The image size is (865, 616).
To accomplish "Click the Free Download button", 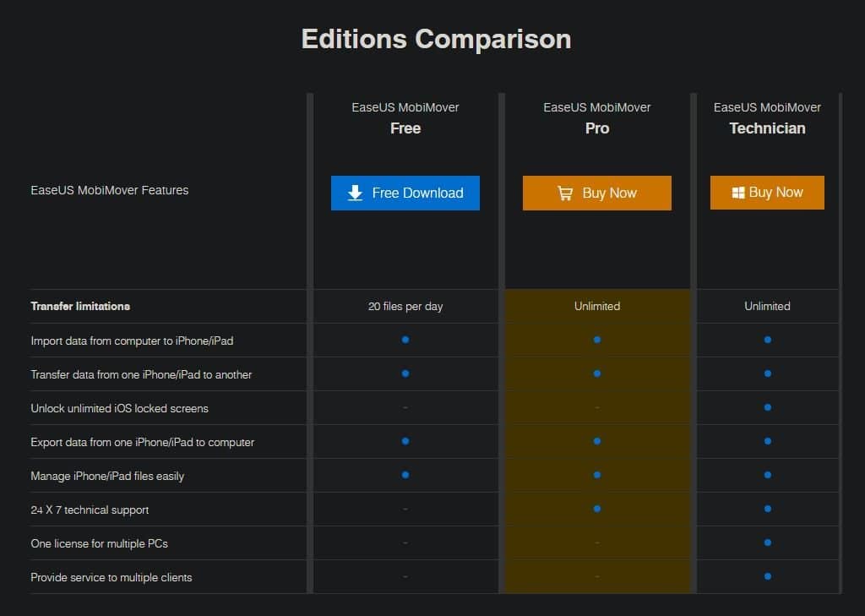I will 405,193.
